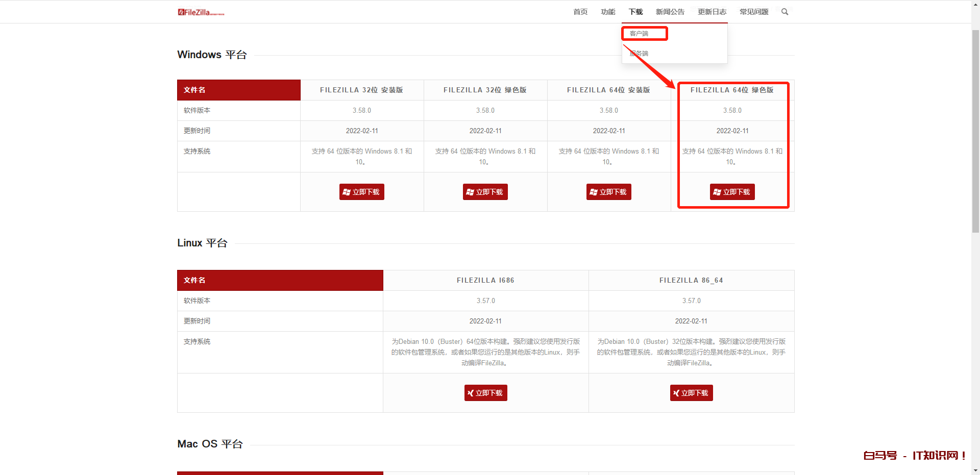Open 更新日志 in navigation

pyautogui.click(x=712, y=12)
